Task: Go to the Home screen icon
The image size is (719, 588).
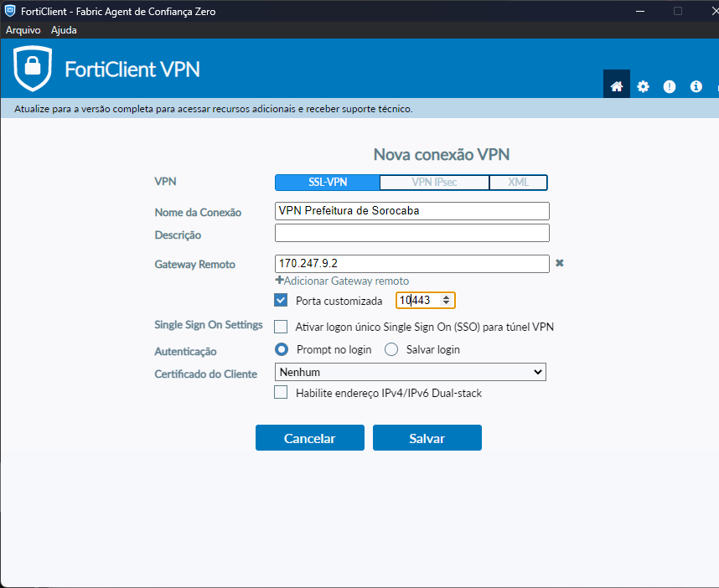Action: click(x=617, y=86)
